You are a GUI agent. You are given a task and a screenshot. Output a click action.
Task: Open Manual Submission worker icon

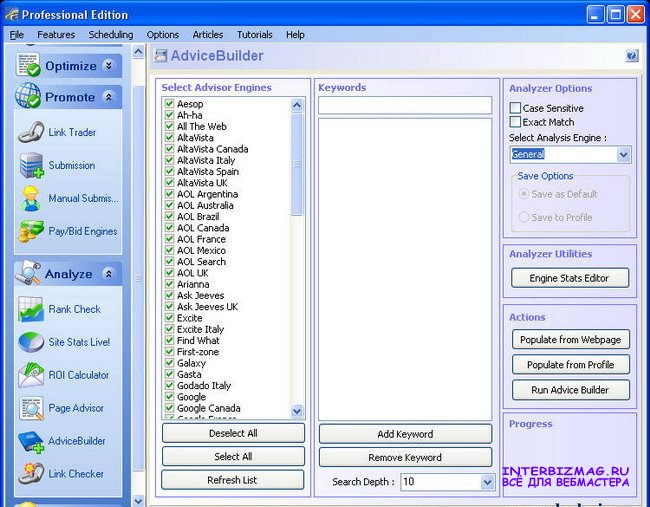tap(31, 198)
